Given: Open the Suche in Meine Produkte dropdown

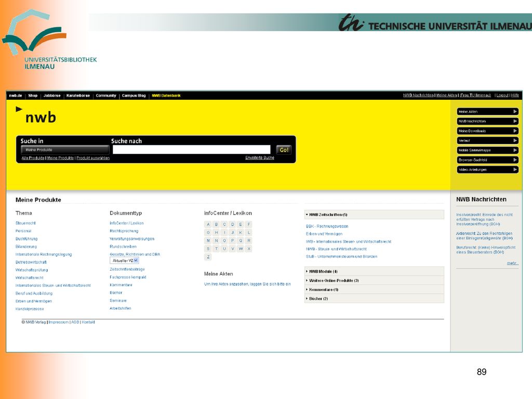Looking at the screenshot, I should 65,150.
